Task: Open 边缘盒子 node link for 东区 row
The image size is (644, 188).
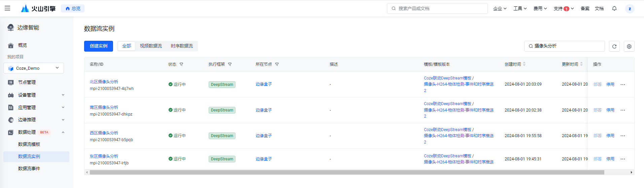Action: click(x=264, y=159)
